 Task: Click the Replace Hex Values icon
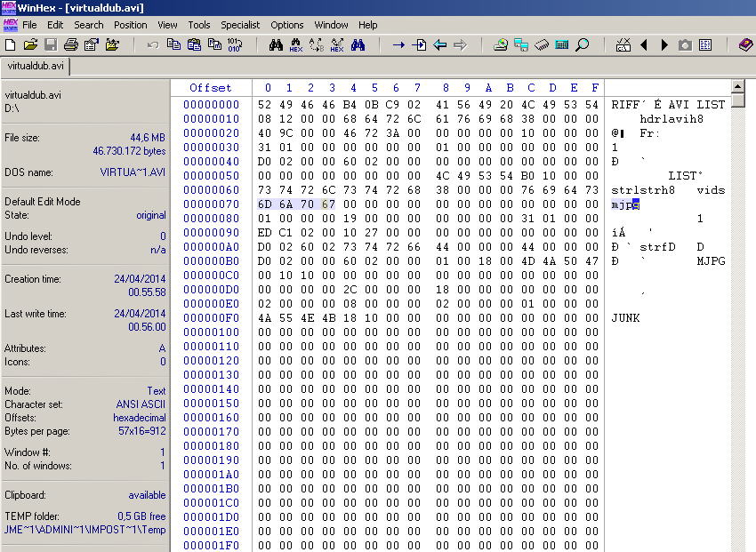(x=337, y=45)
